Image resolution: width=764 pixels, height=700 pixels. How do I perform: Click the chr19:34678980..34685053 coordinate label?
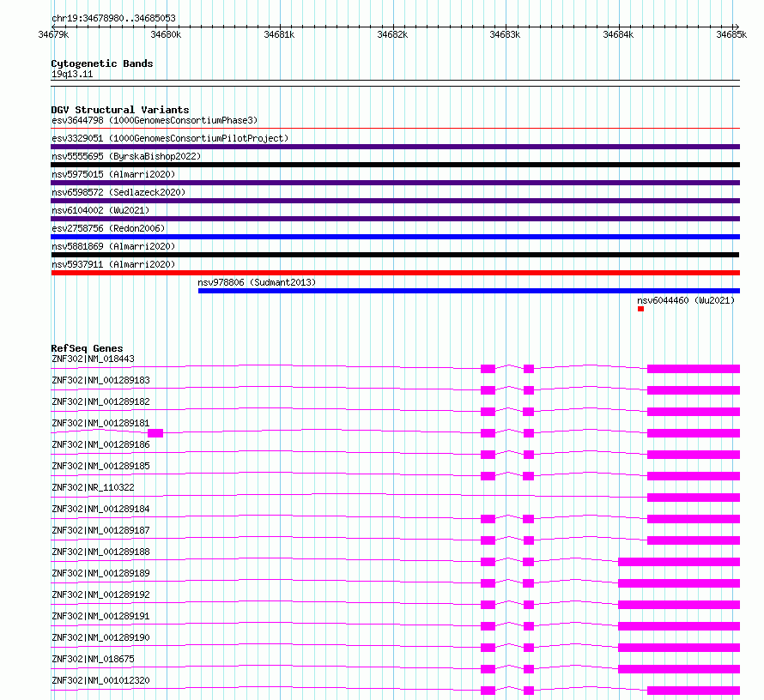pyautogui.click(x=113, y=18)
